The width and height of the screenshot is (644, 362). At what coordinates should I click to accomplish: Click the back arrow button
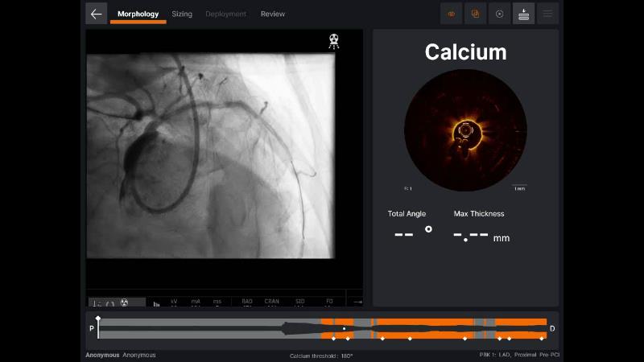click(x=97, y=14)
